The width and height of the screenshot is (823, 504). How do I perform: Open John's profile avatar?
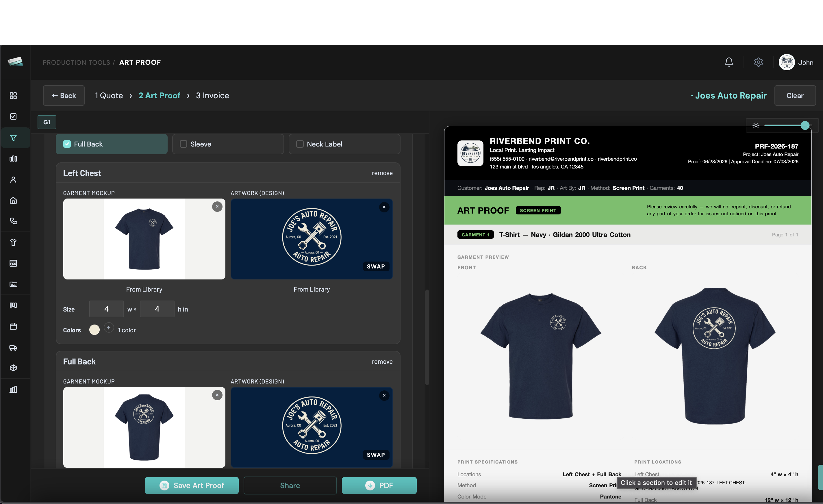787,62
